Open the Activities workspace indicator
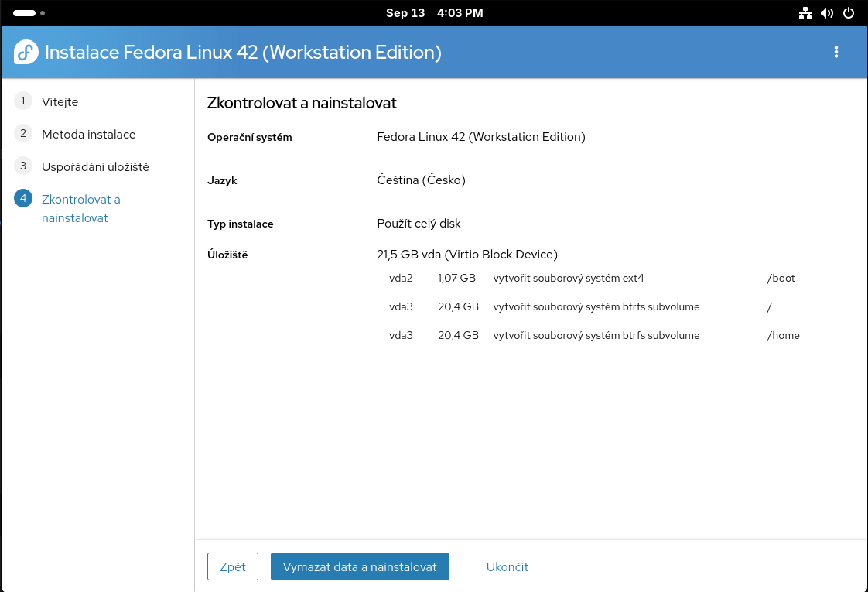The width and height of the screenshot is (868, 592). coord(29,12)
